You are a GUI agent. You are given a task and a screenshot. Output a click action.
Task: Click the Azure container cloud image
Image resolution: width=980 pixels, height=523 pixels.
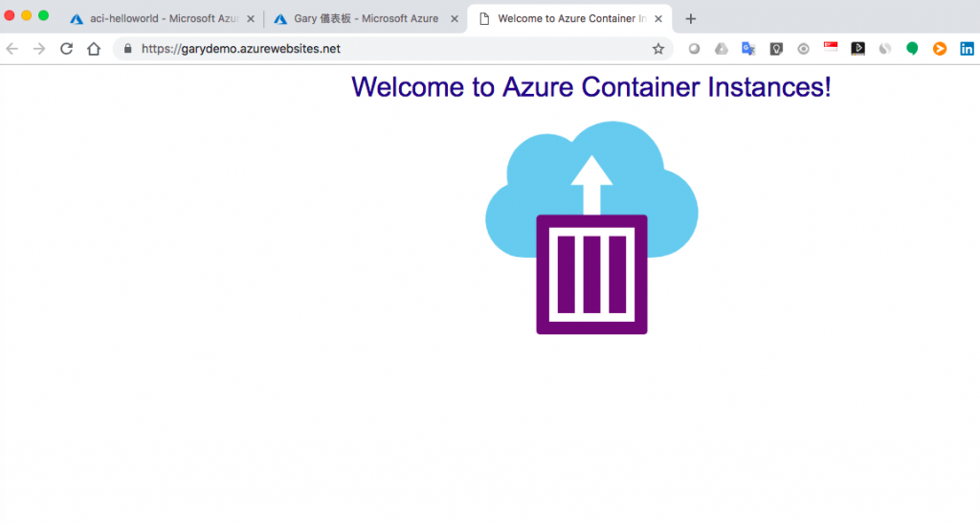591,228
